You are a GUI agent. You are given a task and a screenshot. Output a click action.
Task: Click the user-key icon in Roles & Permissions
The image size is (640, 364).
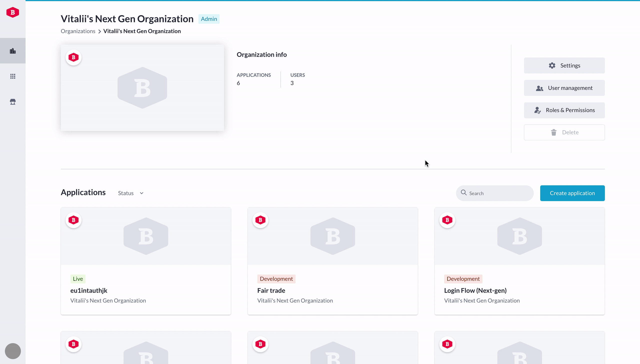click(x=537, y=110)
